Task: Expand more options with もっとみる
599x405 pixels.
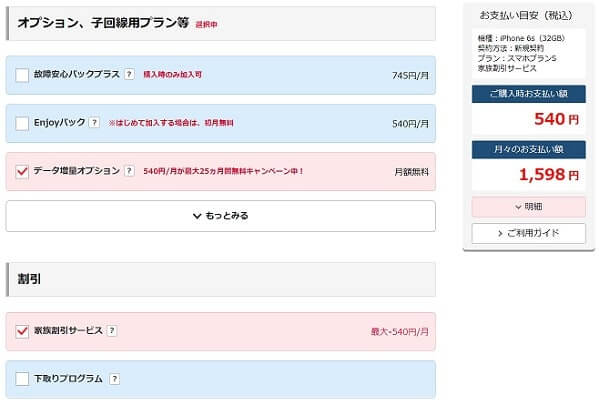Action: [220, 216]
